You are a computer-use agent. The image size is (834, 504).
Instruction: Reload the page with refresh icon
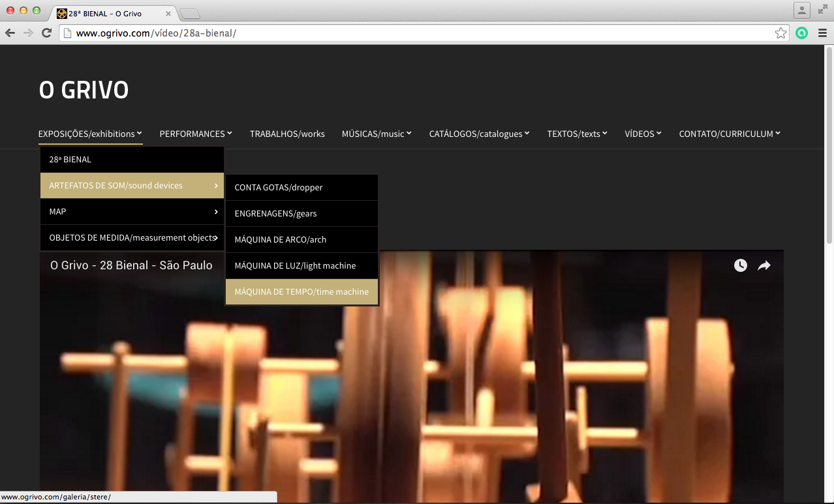[x=46, y=33]
